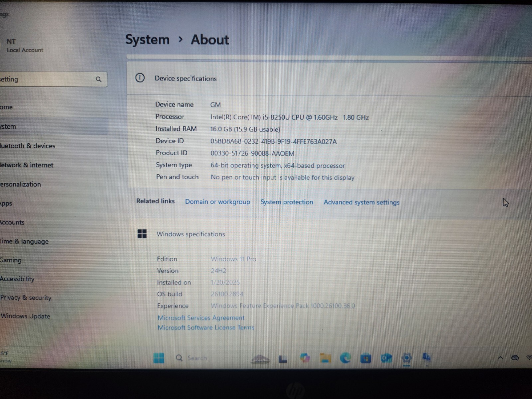Click the Find a setting search field
The image size is (532, 399).
pos(50,79)
